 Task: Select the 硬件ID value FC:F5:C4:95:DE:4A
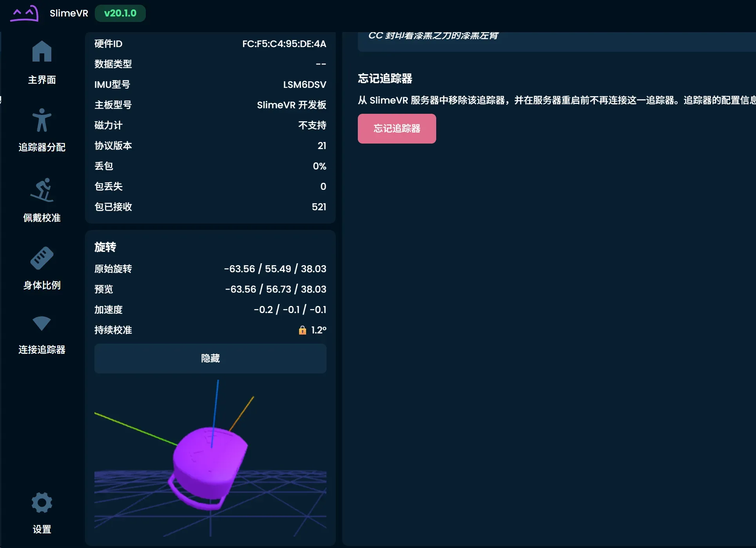[x=284, y=44]
